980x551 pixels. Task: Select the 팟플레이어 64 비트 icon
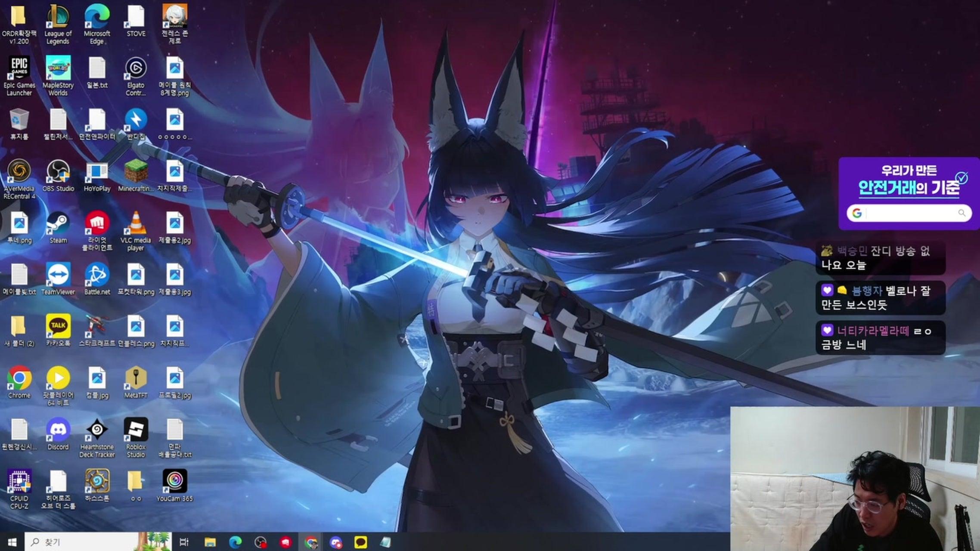pos(58,386)
